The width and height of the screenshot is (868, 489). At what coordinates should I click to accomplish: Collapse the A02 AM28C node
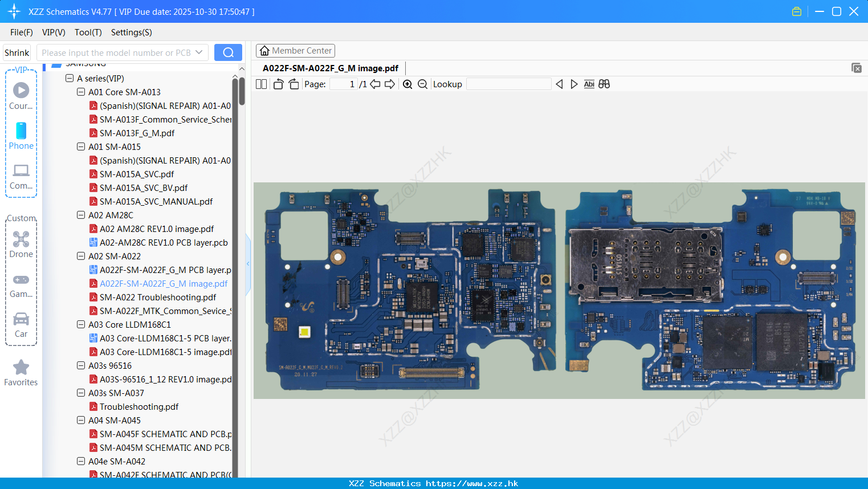(x=81, y=215)
